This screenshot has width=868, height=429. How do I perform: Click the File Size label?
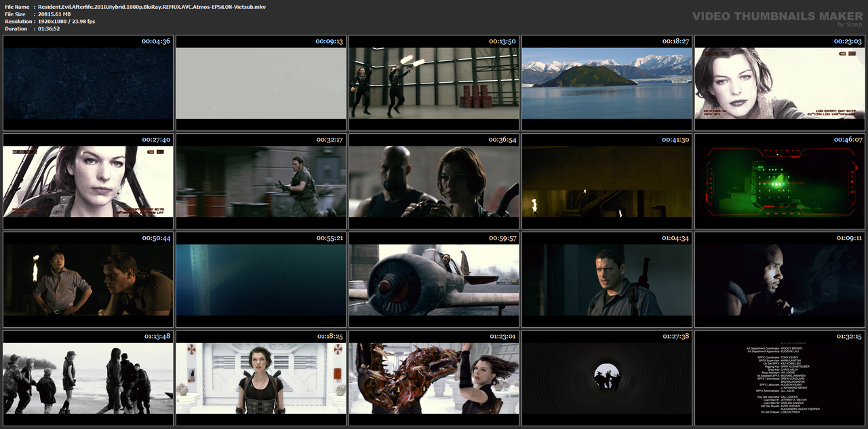15,14
